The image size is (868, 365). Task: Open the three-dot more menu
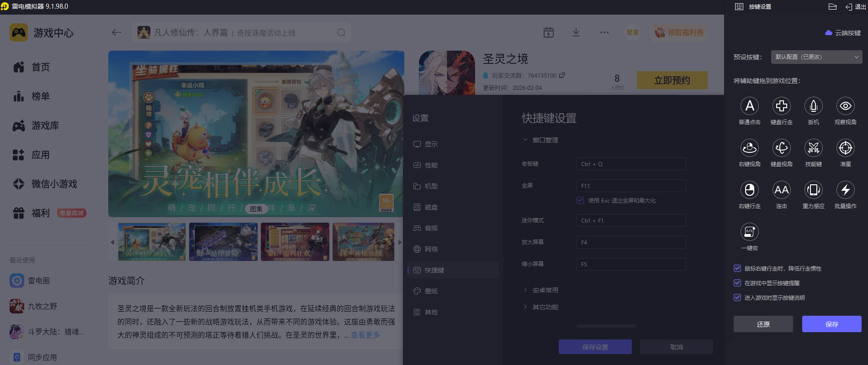coord(604,32)
